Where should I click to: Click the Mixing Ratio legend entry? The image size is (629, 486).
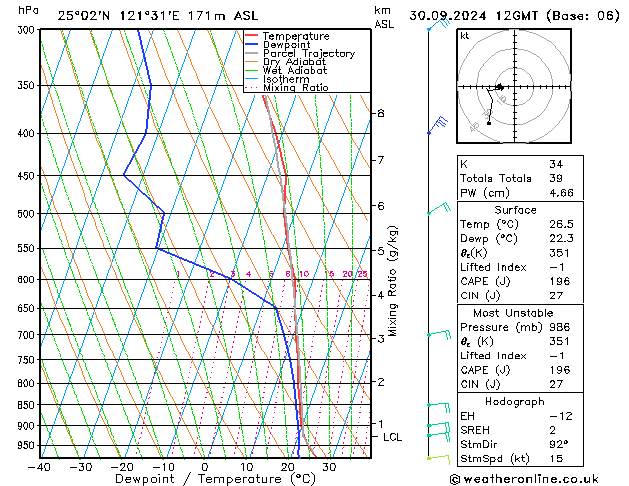pos(296,88)
